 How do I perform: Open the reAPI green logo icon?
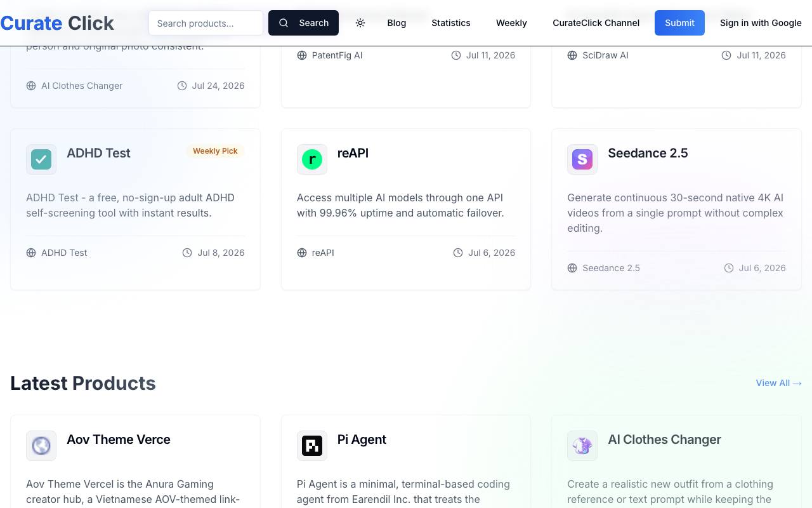click(x=312, y=159)
